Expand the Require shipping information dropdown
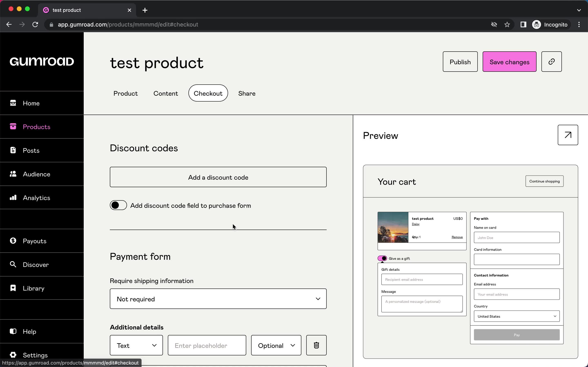Image resolution: width=588 pixels, height=367 pixels. (x=218, y=299)
